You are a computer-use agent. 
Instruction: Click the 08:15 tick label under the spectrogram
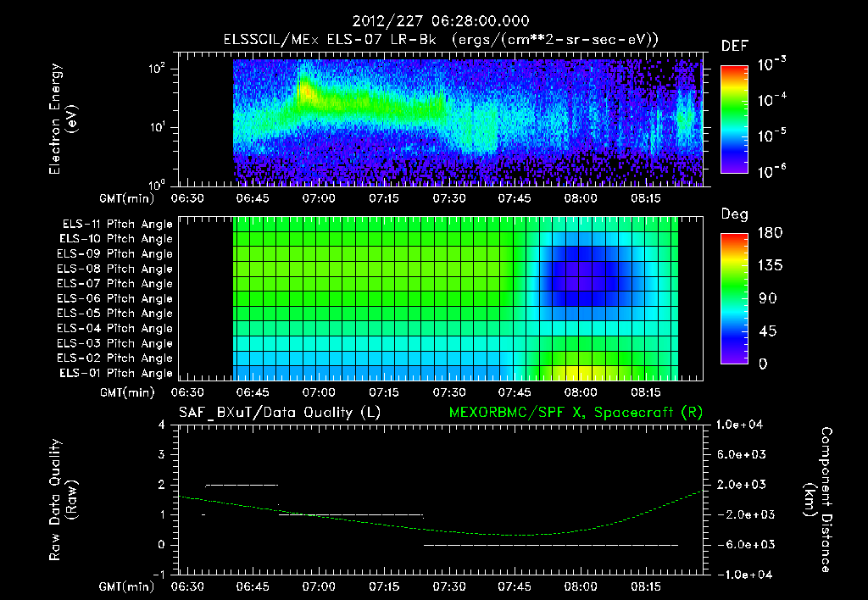click(645, 198)
